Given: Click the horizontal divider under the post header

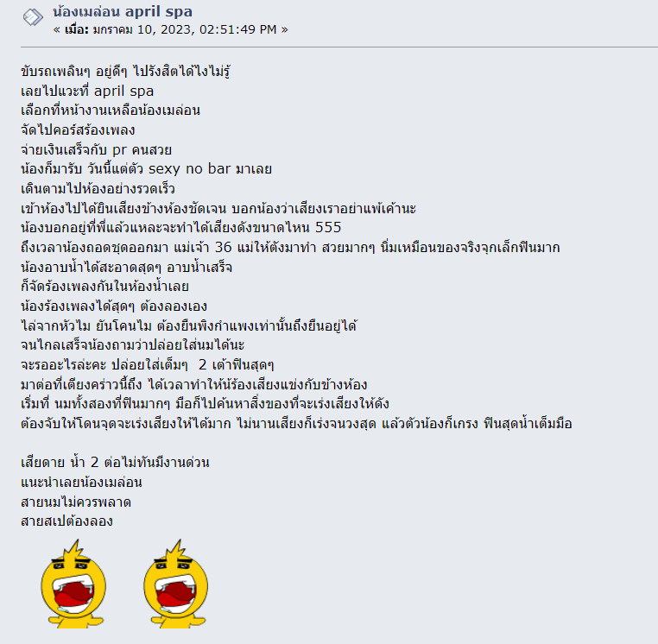Looking at the screenshot, I should 339,47.
